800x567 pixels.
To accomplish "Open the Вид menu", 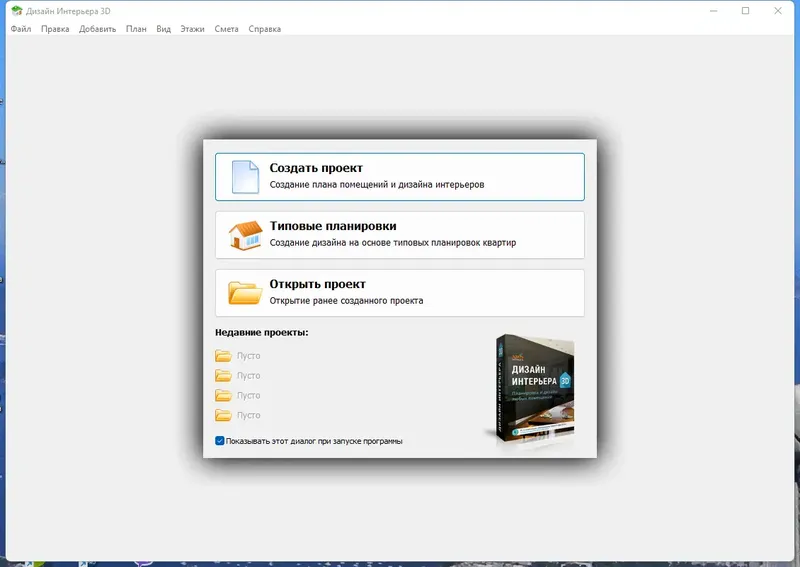I will pos(163,29).
